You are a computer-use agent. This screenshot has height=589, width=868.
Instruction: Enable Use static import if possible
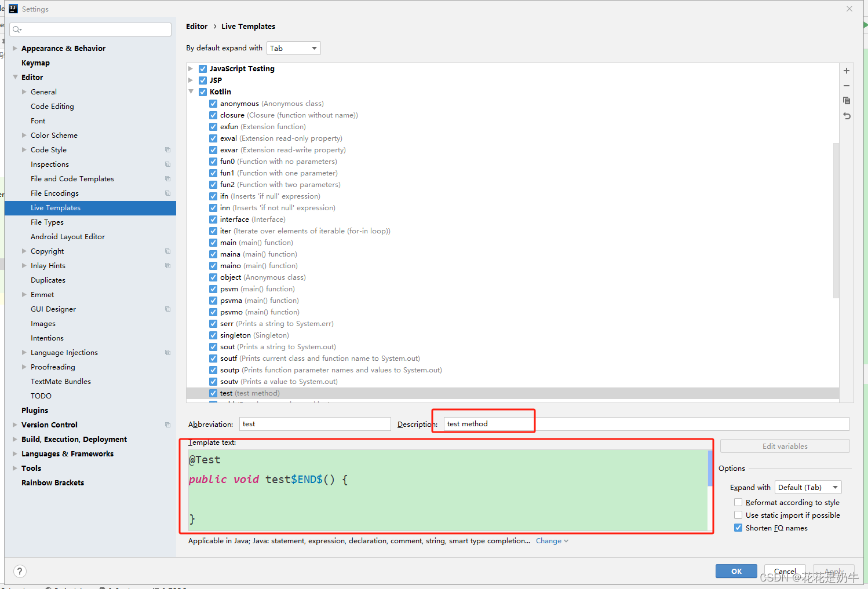pyautogui.click(x=738, y=515)
